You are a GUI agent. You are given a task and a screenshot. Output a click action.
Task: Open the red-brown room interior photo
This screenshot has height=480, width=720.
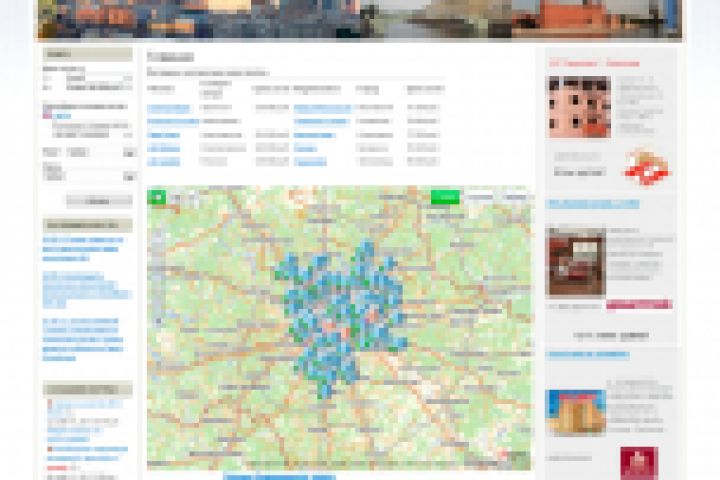pos(576,261)
